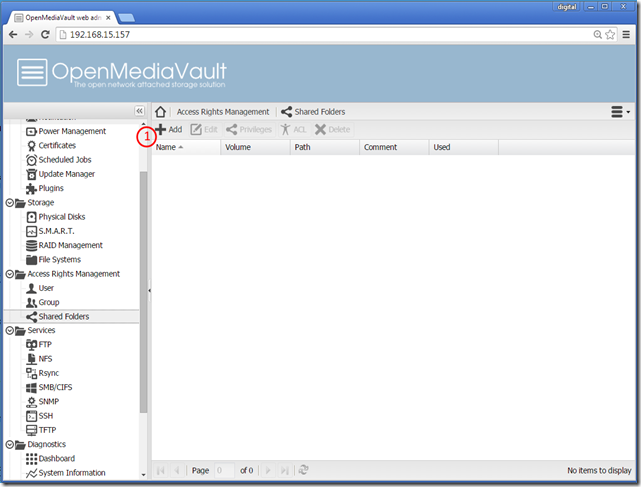The height and width of the screenshot is (487, 641).
Task: Open the Update Manager
Action: point(60,174)
